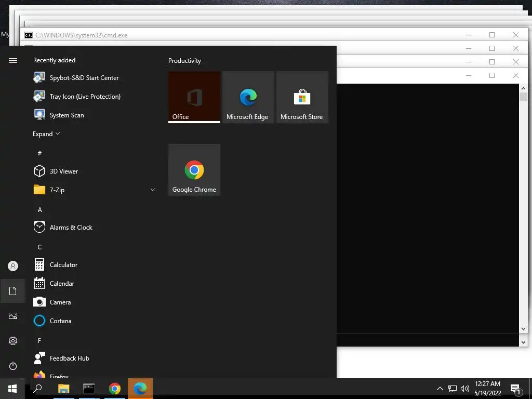Switch to Microsoft Edge on the taskbar
The image size is (532, 399).
(140, 389)
